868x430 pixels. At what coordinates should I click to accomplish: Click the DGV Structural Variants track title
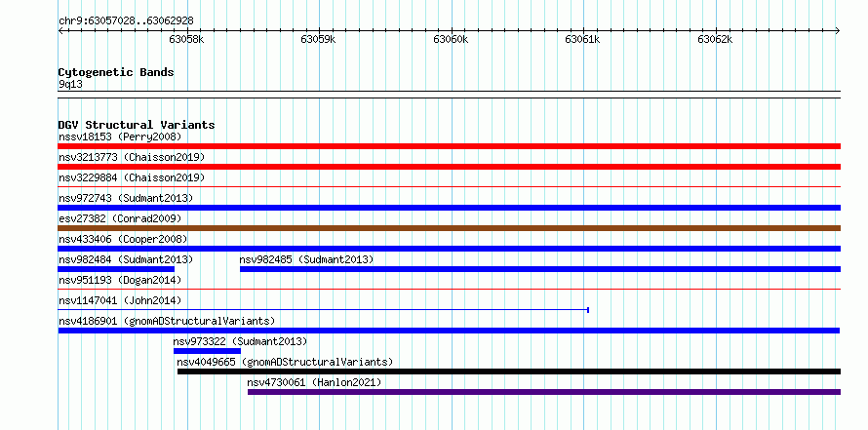[x=137, y=125]
